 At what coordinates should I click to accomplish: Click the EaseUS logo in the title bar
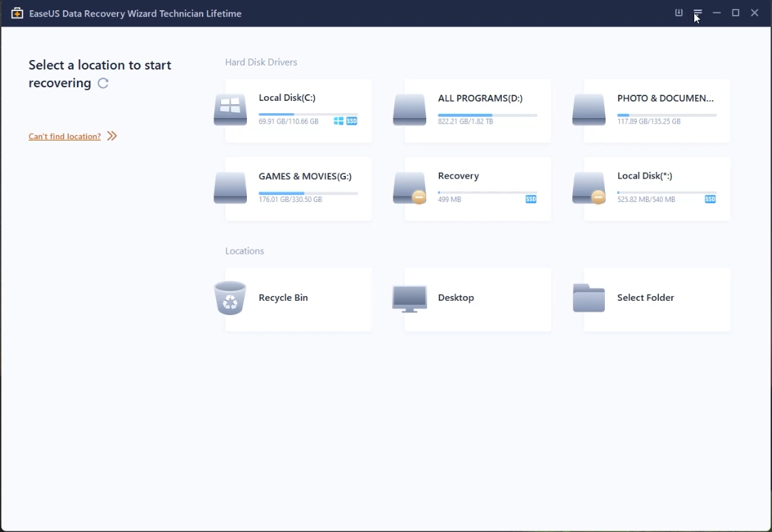pyautogui.click(x=17, y=13)
